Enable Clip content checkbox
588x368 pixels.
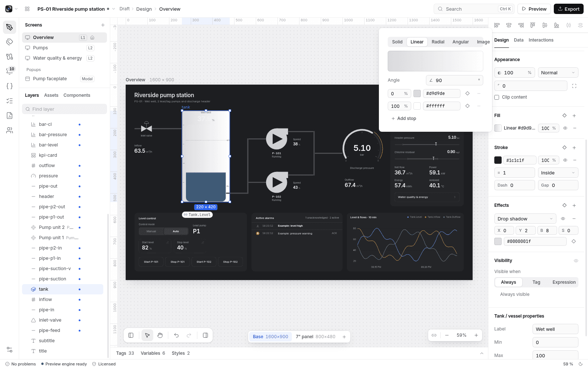[497, 97]
